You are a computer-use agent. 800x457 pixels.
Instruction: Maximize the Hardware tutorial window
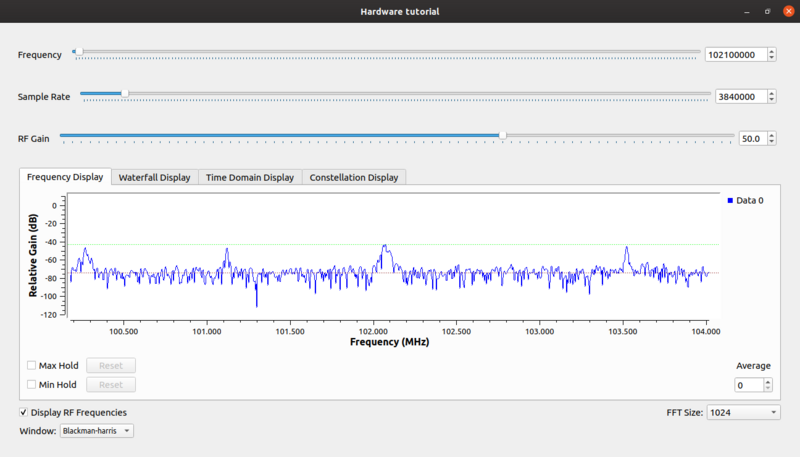click(x=767, y=11)
